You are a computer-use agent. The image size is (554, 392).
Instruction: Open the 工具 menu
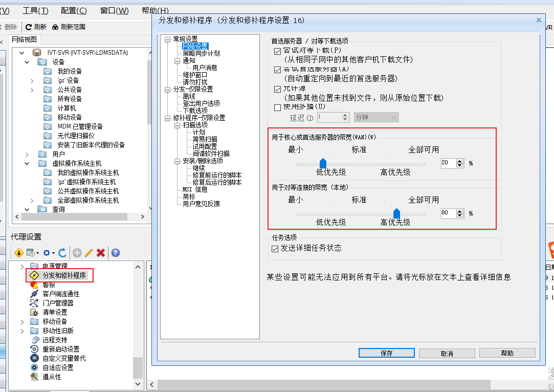(36, 11)
